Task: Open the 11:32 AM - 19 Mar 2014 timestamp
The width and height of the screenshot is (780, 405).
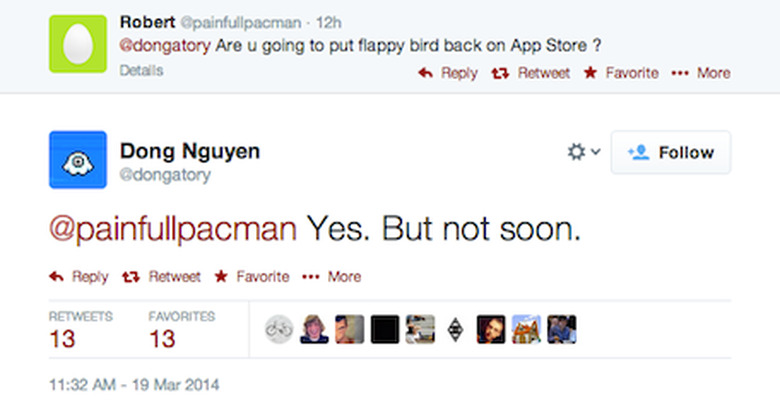Action: (134, 384)
